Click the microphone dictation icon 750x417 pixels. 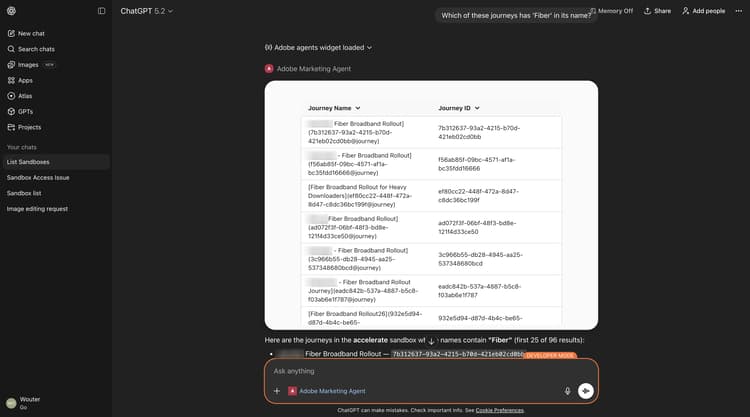click(x=567, y=391)
